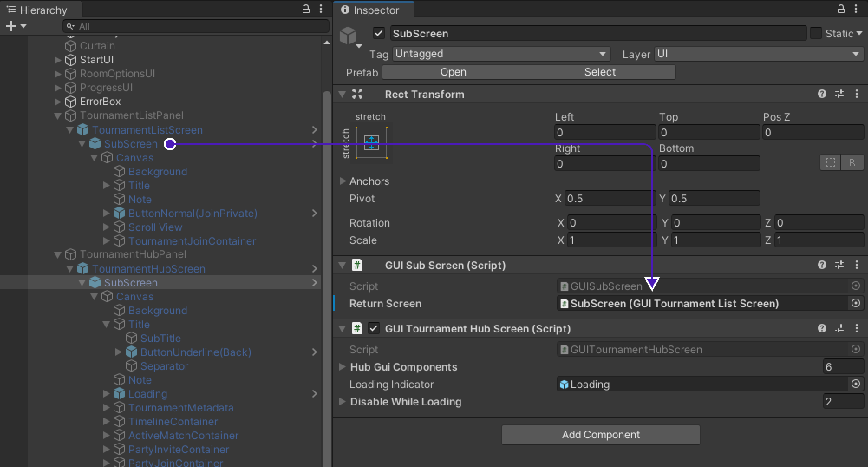Open GUI Tournament Hub Screen options menu
This screenshot has width=868, height=467.
(857, 329)
